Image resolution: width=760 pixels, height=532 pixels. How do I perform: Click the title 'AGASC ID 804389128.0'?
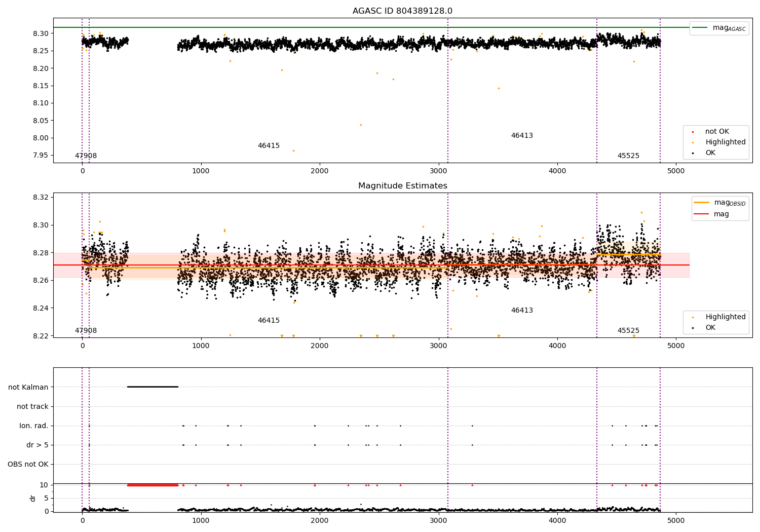402,11
